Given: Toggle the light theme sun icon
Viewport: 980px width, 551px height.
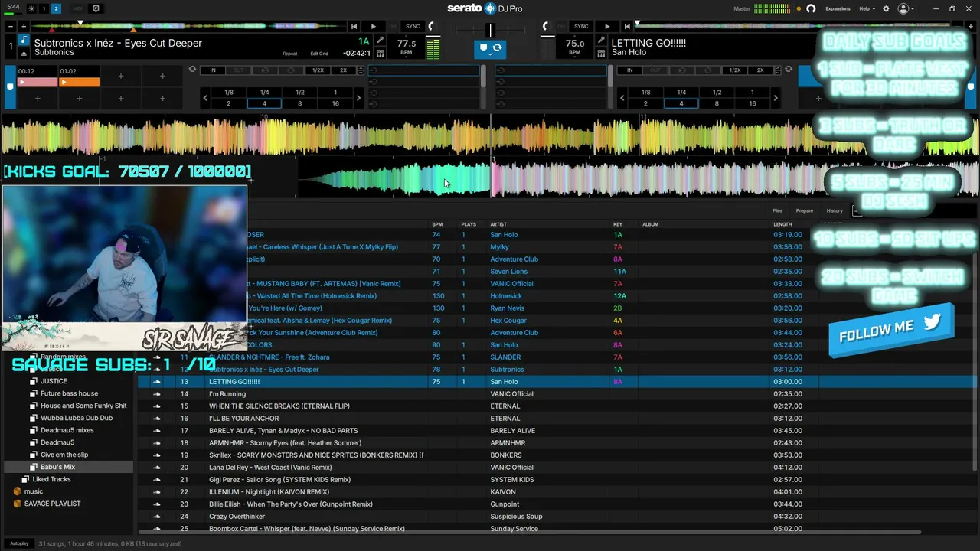Looking at the screenshot, I should point(31,8).
